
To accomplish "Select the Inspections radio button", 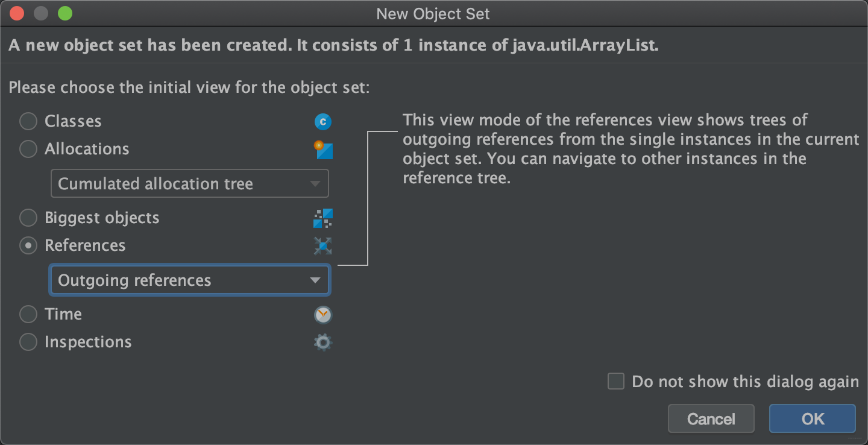I will pyautogui.click(x=28, y=342).
